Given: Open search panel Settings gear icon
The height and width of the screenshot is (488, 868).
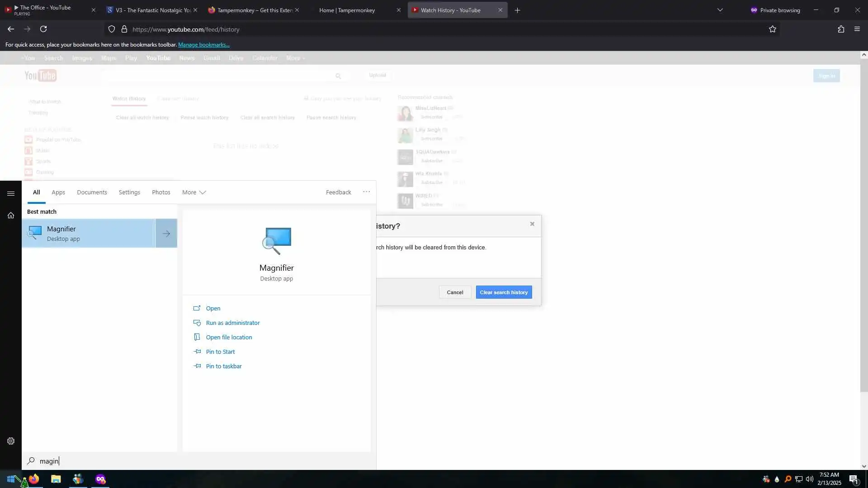Looking at the screenshot, I should pyautogui.click(x=11, y=441).
